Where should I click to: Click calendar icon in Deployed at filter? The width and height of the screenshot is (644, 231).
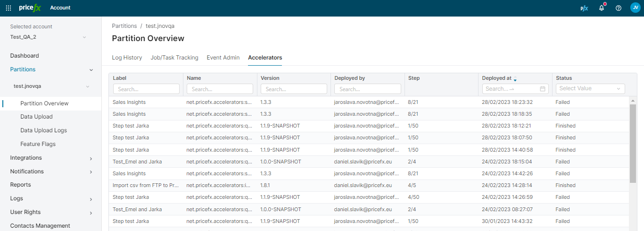tap(543, 89)
